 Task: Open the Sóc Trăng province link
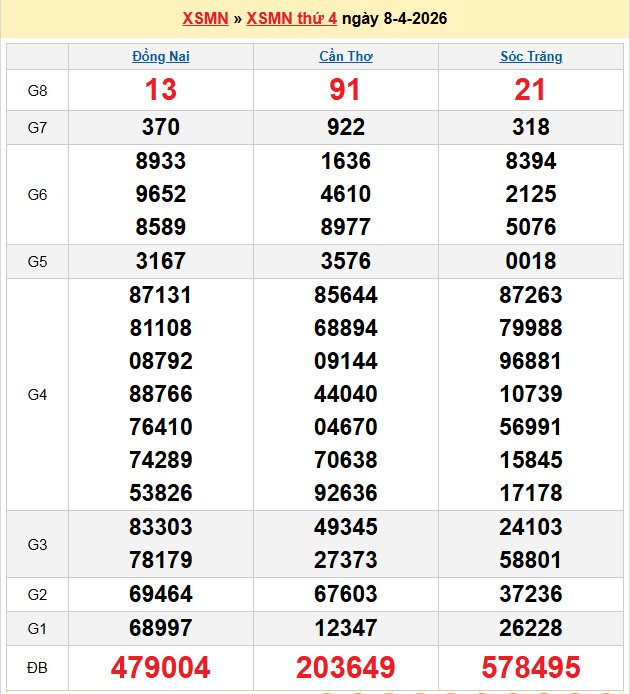tap(531, 57)
